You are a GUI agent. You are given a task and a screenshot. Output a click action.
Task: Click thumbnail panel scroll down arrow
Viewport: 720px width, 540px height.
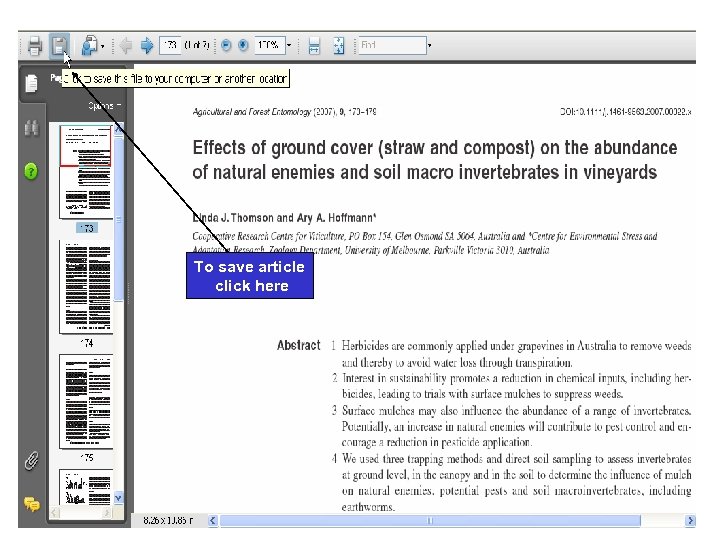[x=118, y=498]
